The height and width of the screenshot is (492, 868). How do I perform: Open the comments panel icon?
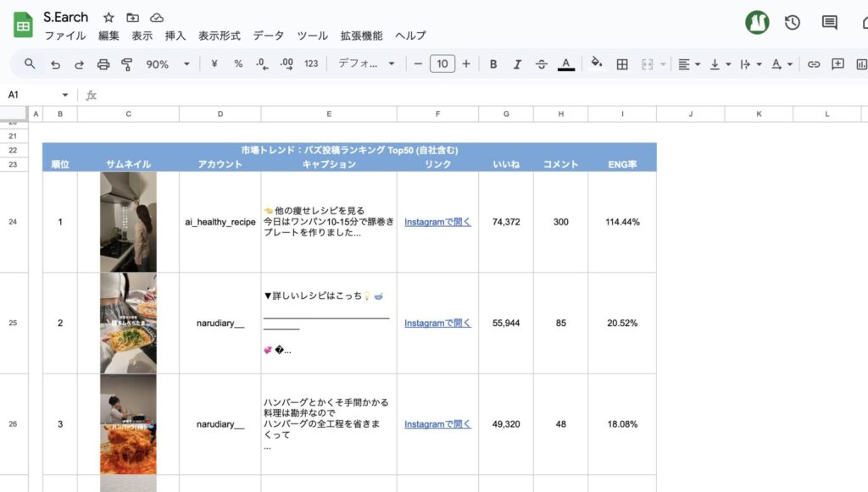(x=830, y=23)
